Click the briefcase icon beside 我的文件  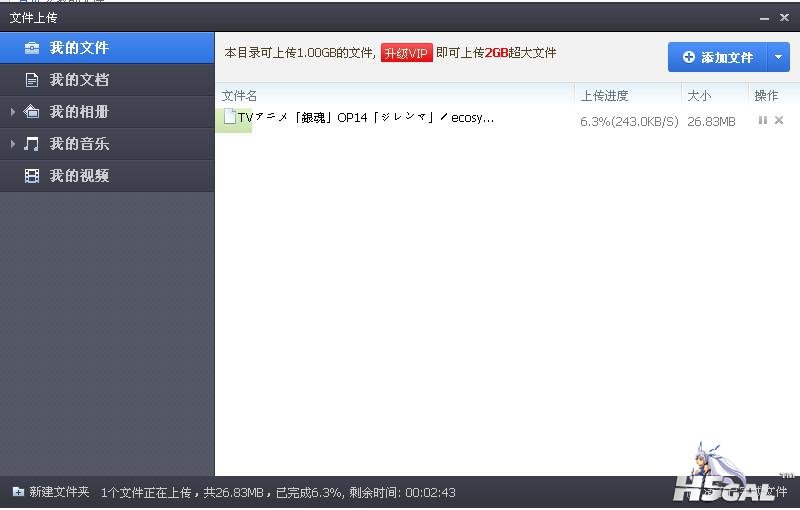[x=32, y=48]
